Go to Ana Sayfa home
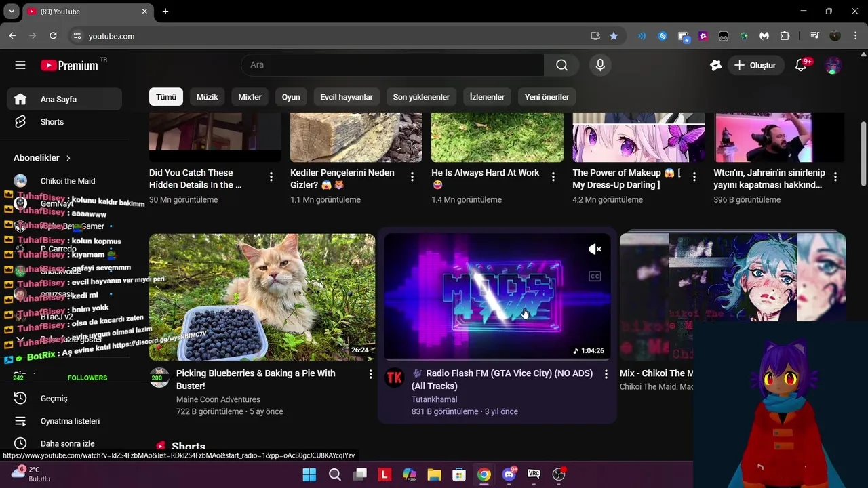868x488 pixels. [64, 99]
